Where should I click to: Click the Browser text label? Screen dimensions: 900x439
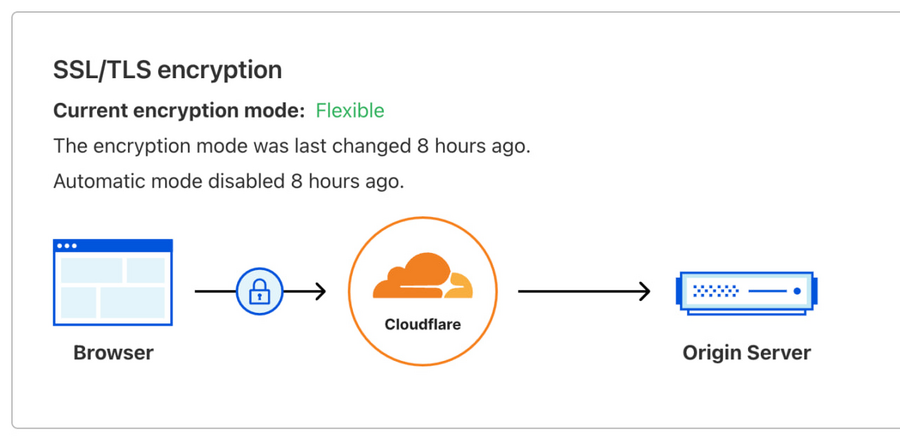[x=114, y=352]
